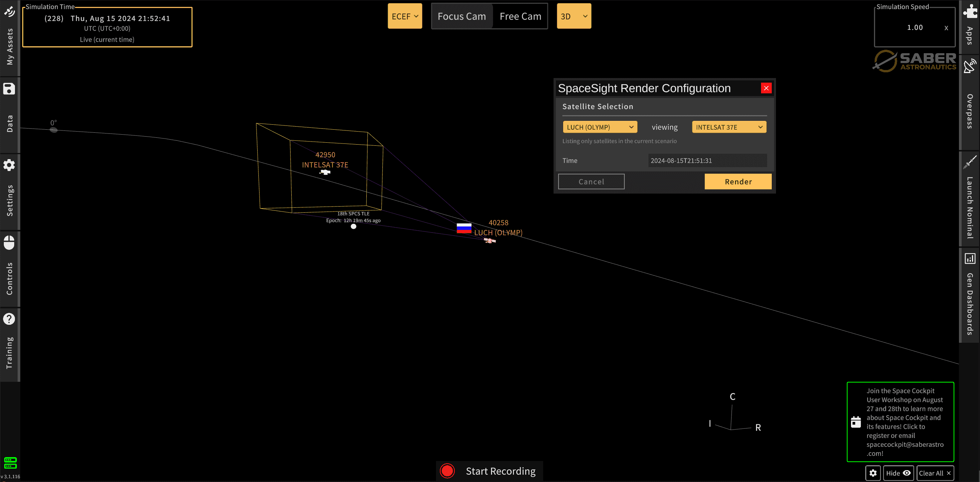Click the version v 3.1.116 label
The image size is (980, 482).
10,477
